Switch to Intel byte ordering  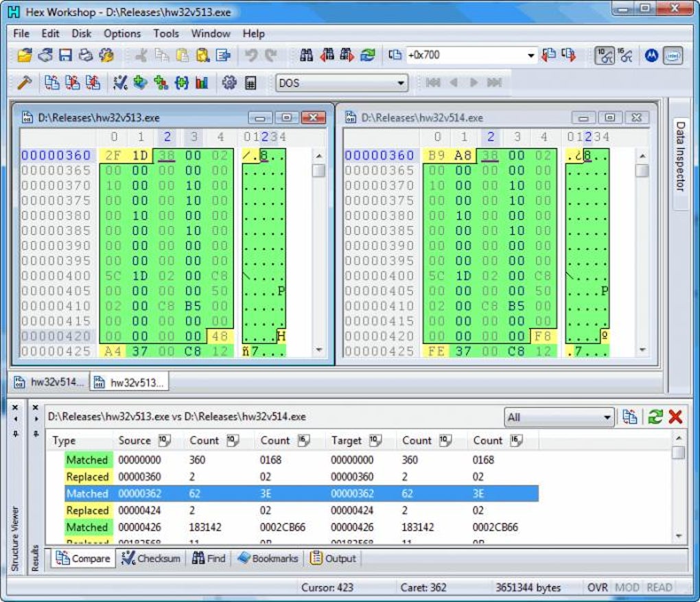tap(673, 56)
